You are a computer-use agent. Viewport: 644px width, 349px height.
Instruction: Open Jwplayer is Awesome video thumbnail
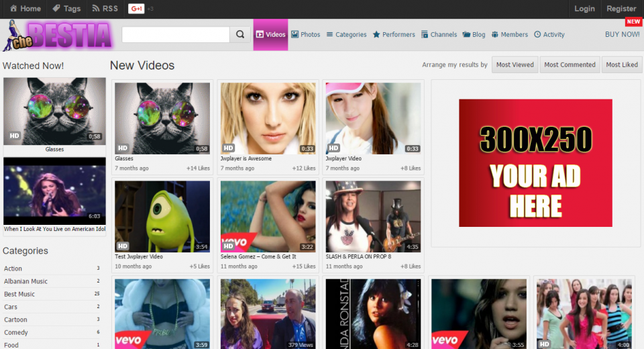coord(268,118)
